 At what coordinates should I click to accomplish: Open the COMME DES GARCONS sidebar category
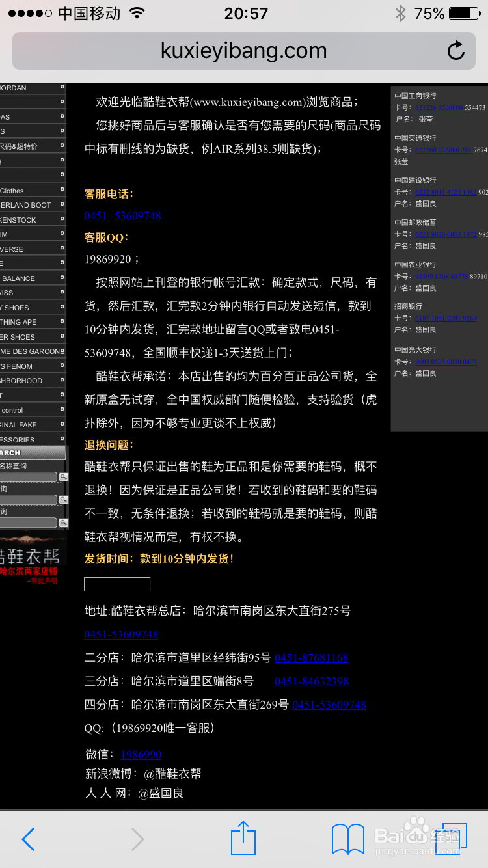(x=33, y=351)
